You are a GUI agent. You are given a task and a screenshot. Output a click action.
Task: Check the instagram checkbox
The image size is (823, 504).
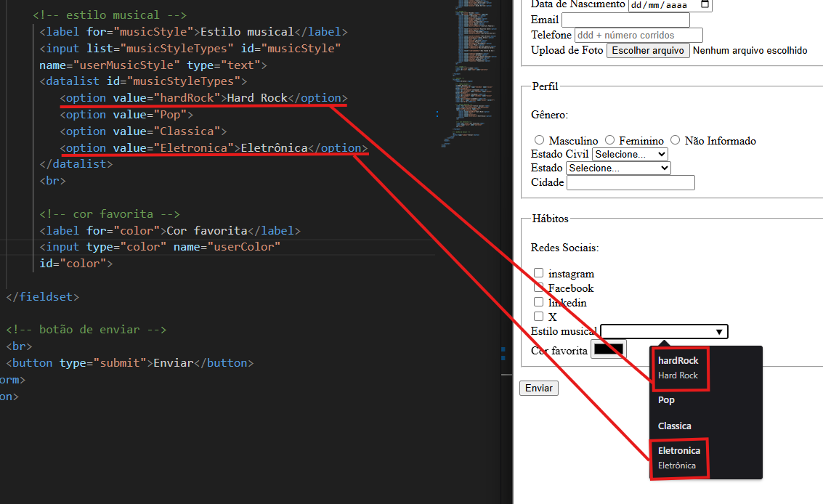(x=538, y=273)
